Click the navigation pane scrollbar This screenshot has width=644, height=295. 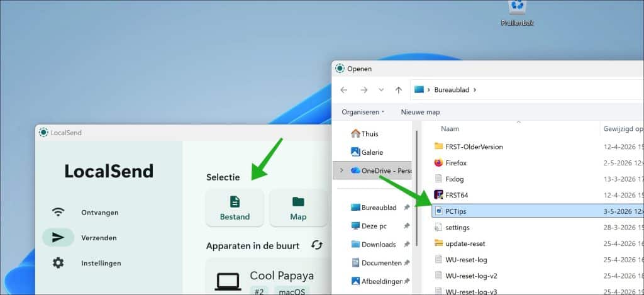coord(416,189)
